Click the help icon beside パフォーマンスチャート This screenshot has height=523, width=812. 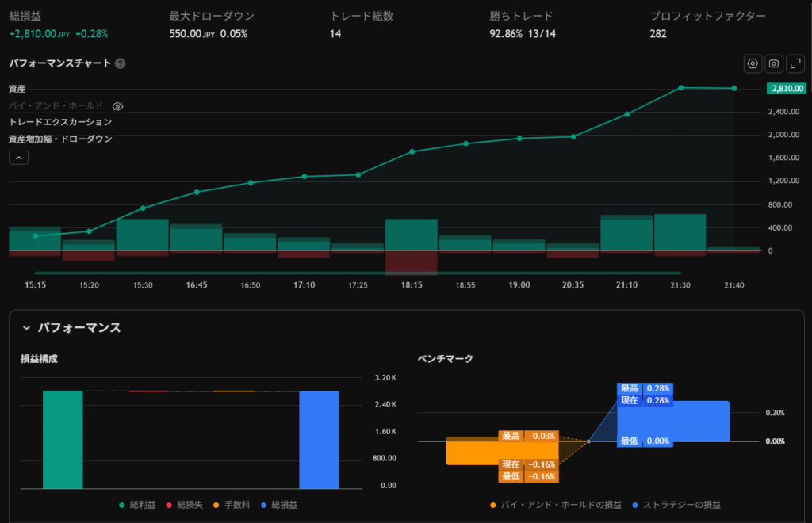point(121,63)
